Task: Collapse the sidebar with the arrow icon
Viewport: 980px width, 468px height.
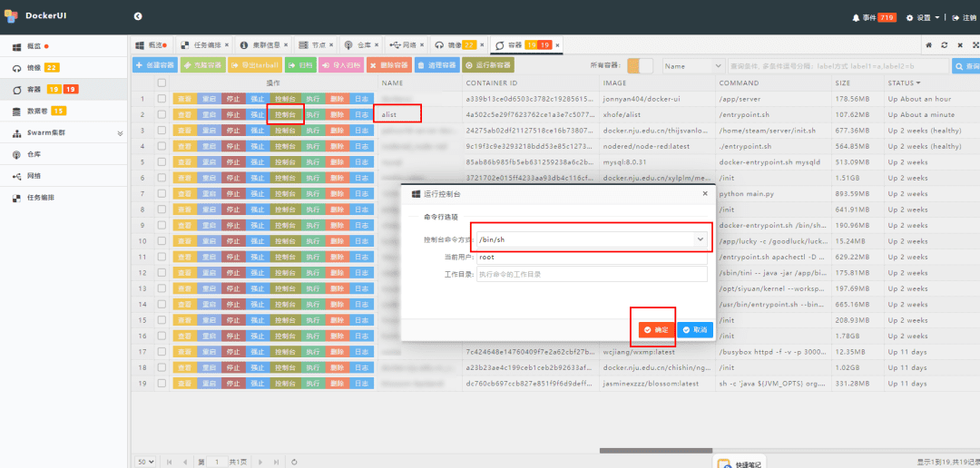Action: point(138,16)
